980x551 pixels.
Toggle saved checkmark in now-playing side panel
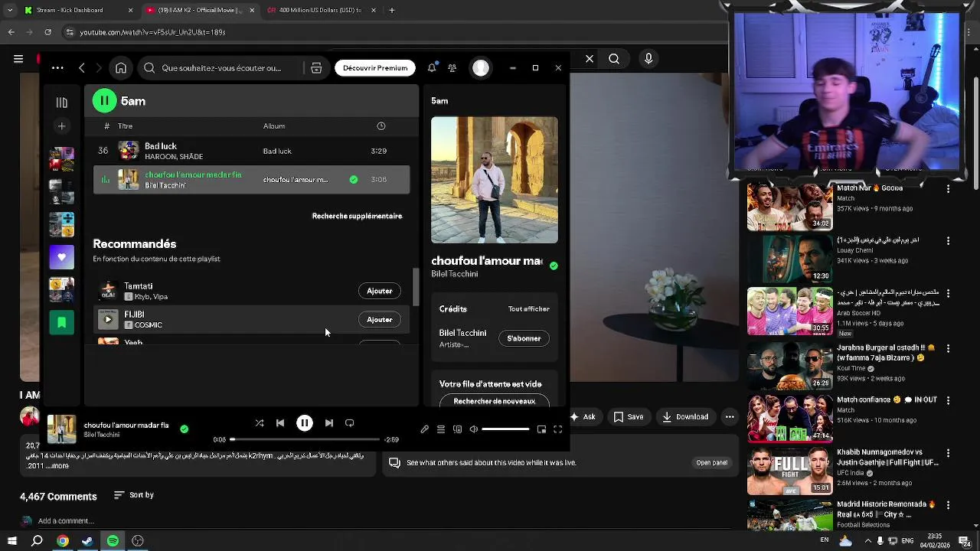(554, 266)
